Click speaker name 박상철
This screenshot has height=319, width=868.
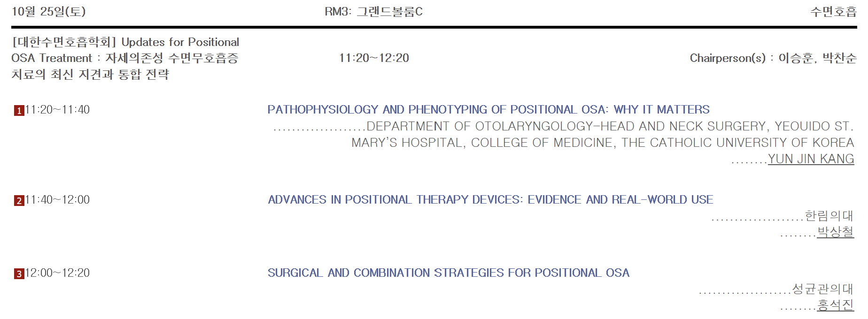point(835,232)
